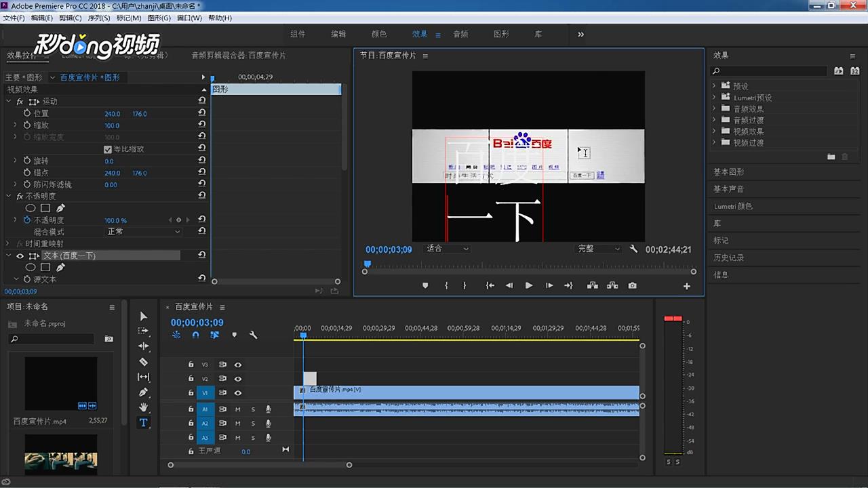The image size is (868, 488).
Task: Expand the 视频效果 folder
Action: 714,131
